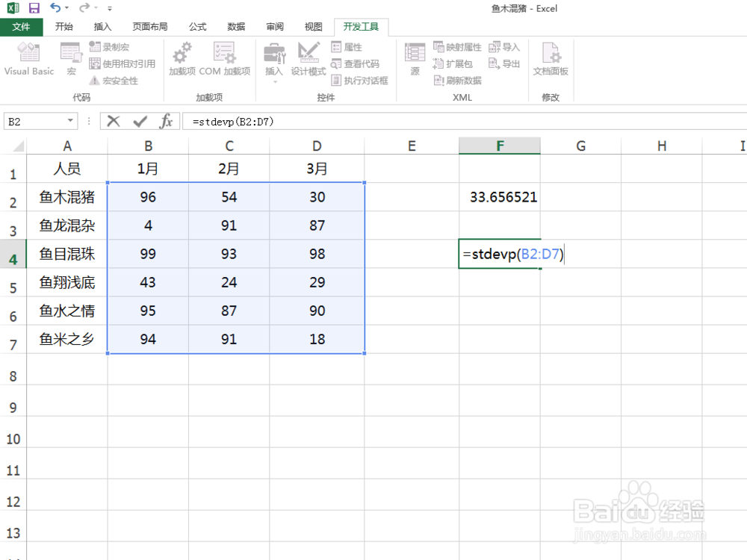
Task: Click cell with 鱼木混猪
Action: tap(67, 197)
